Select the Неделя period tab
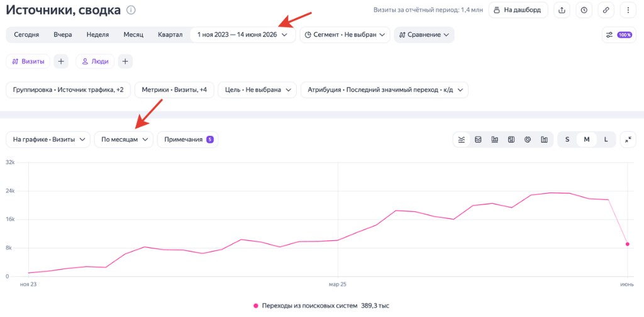 [97, 35]
